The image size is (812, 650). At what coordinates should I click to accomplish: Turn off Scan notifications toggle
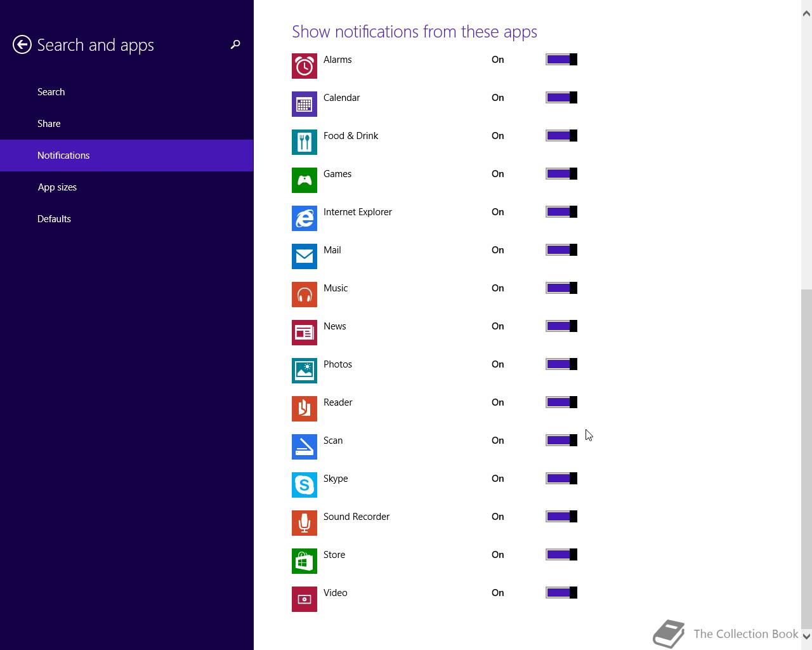[561, 441]
